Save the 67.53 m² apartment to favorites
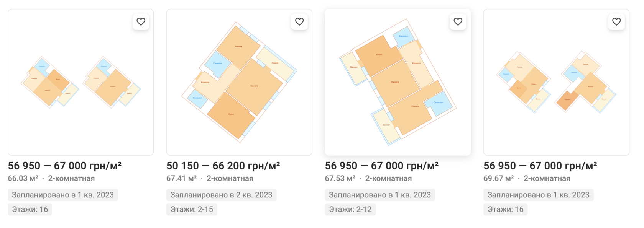This screenshot has width=644, height=228. click(458, 22)
